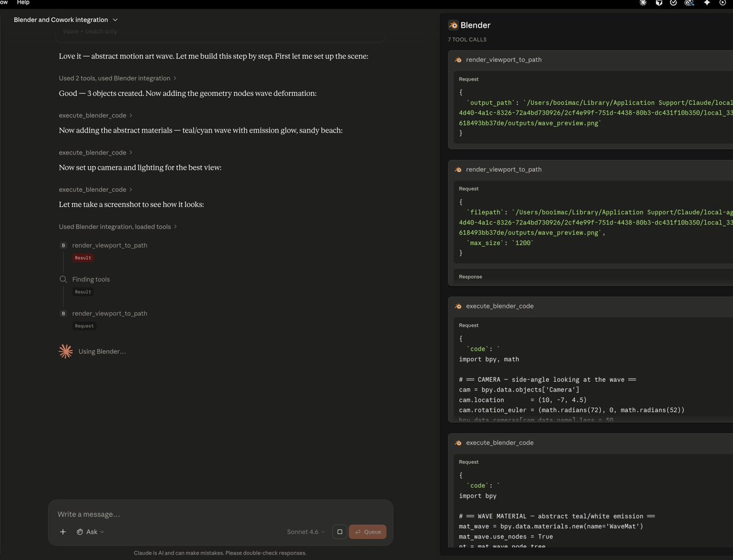
Task: Click the red Result badge
Action: point(83,258)
